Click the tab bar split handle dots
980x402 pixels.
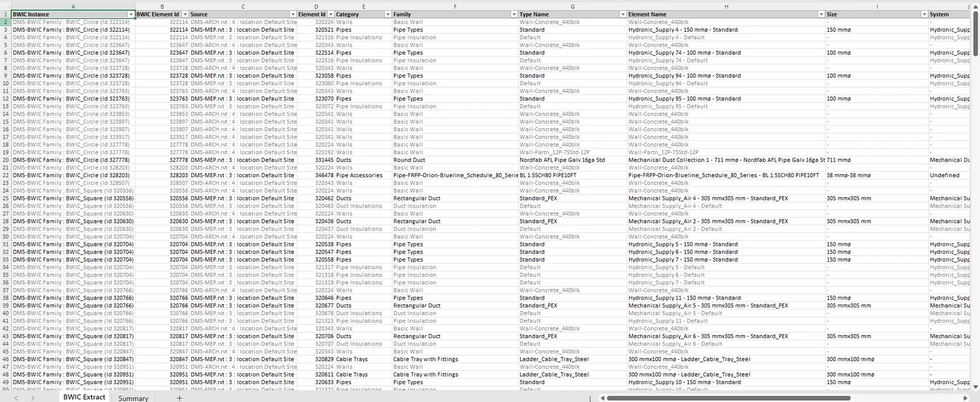(x=590, y=398)
